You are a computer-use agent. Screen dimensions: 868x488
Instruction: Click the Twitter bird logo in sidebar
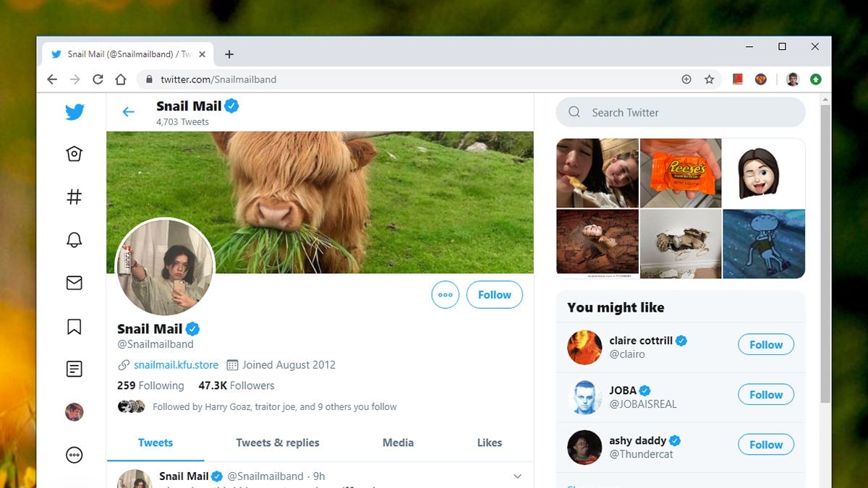tap(74, 112)
